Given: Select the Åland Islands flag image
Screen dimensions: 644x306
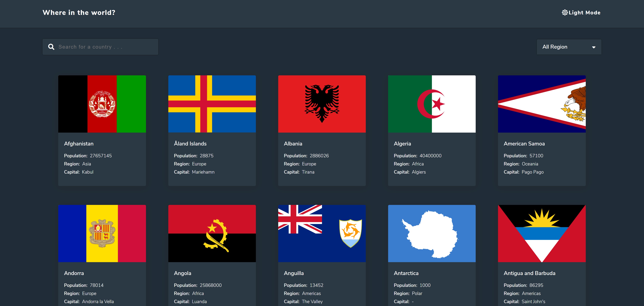Looking at the screenshot, I should pos(212,104).
